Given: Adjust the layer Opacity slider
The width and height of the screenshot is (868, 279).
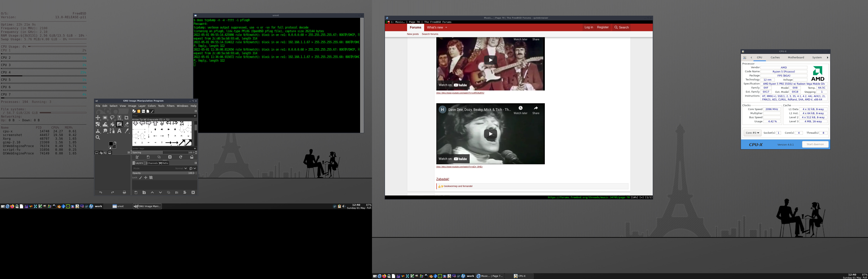Looking at the screenshot, I should click(164, 173).
